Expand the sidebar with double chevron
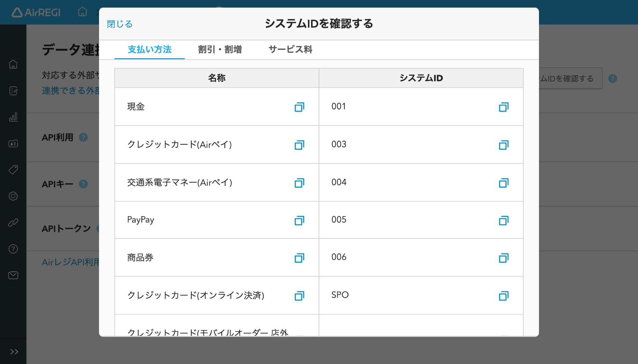Viewport: 638px width, 364px height. [14, 352]
